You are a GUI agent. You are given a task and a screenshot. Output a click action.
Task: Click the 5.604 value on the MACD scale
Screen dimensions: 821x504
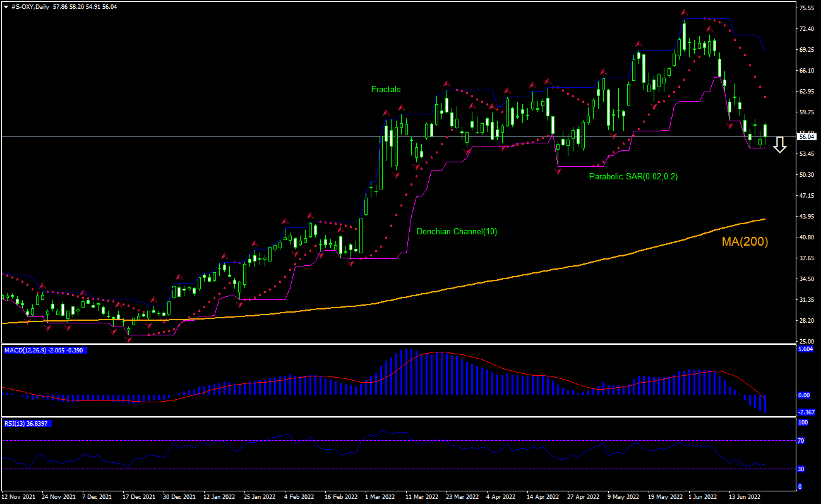(x=806, y=349)
